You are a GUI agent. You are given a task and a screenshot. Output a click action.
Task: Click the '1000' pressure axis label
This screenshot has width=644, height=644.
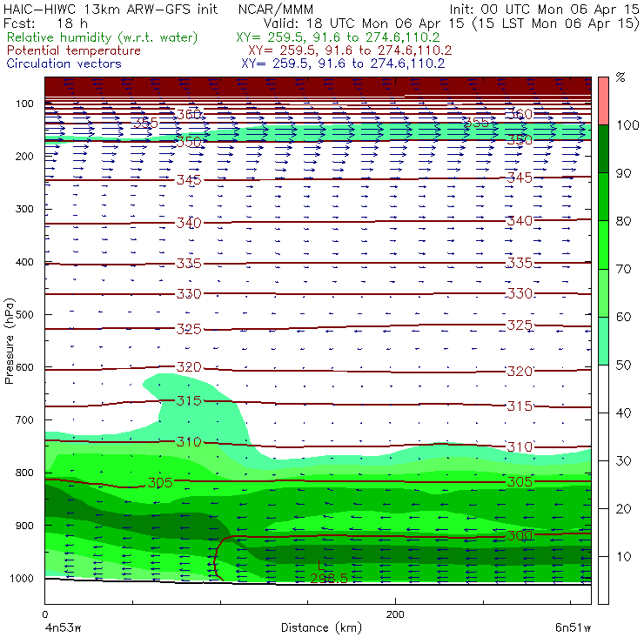click(22, 578)
